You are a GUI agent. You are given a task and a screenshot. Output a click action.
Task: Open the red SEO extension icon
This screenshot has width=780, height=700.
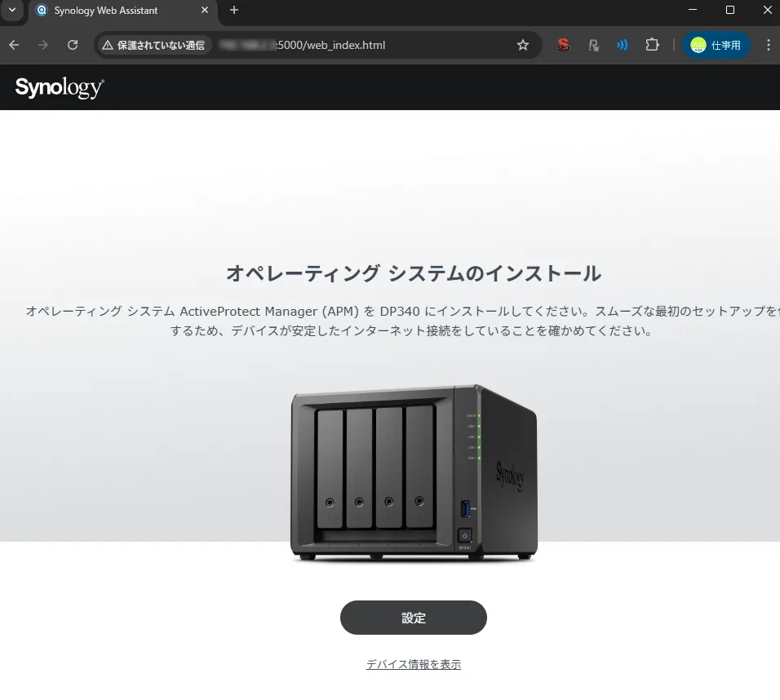coord(563,45)
